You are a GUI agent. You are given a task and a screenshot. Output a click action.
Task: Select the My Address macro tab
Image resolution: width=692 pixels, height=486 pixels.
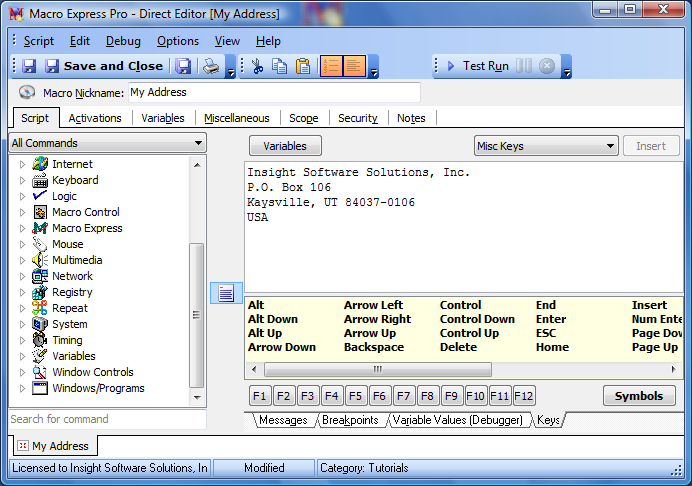click(x=54, y=446)
